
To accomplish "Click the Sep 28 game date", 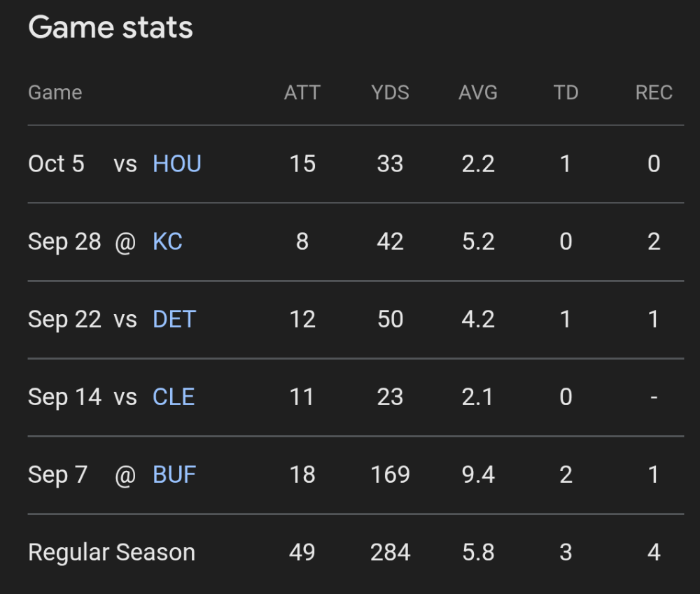I will [64, 241].
